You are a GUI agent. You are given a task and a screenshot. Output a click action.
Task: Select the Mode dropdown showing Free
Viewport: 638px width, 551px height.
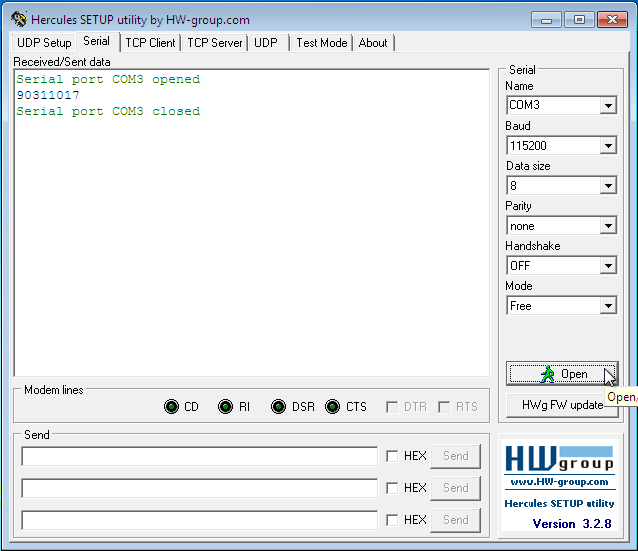[561, 306]
